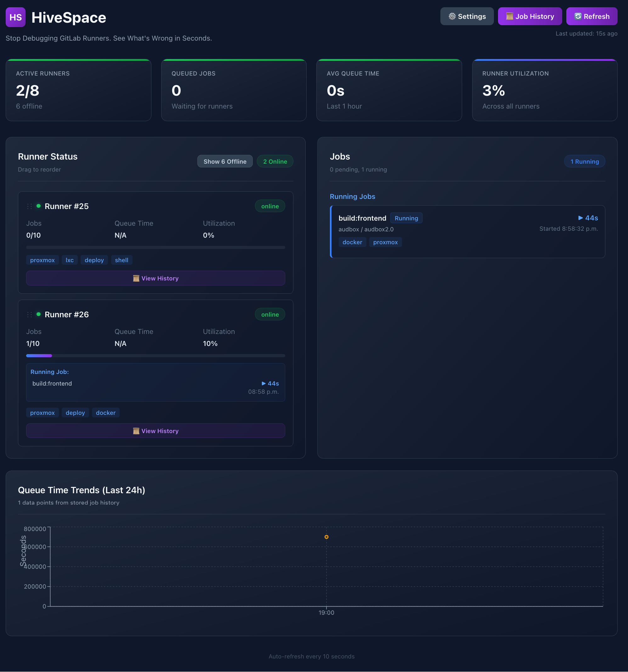Image resolution: width=628 pixels, height=672 pixels.
Task: View History for Runner #26
Action: coord(156,431)
